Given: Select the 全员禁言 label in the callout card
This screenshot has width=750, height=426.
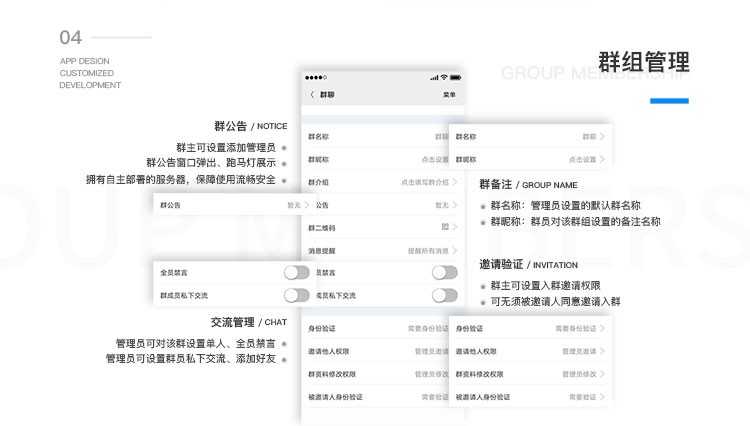Looking at the screenshot, I should [x=174, y=273].
